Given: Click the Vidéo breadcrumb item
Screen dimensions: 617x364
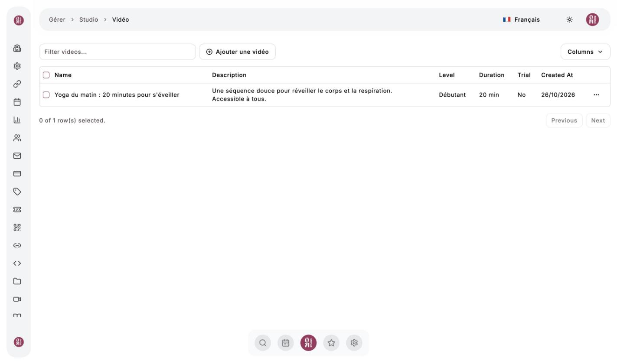Looking at the screenshot, I should (121, 19).
